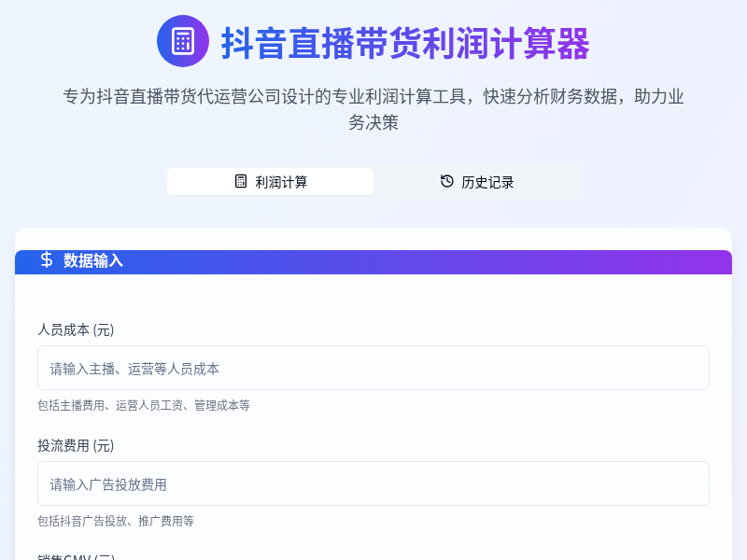Switch to the 利润计算 tab

(x=270, y=181)
